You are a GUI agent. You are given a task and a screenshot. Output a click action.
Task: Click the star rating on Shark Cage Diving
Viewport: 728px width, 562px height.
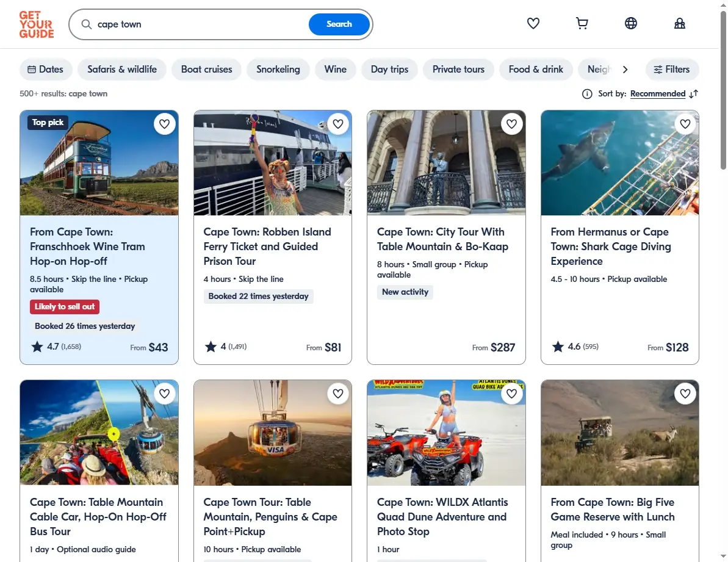click(x=575, y=347)
